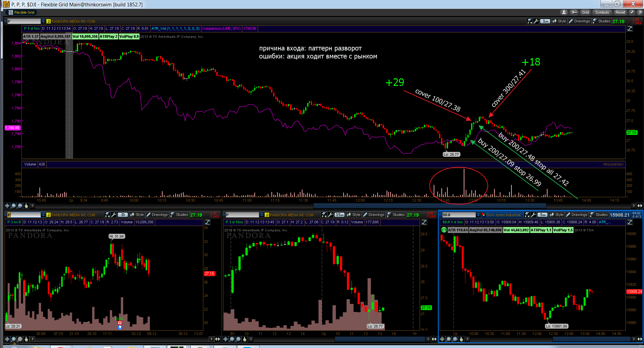Toggle time axis expansion on daily chart
This screenshot has height=348, width=644.
click(217, 339)
